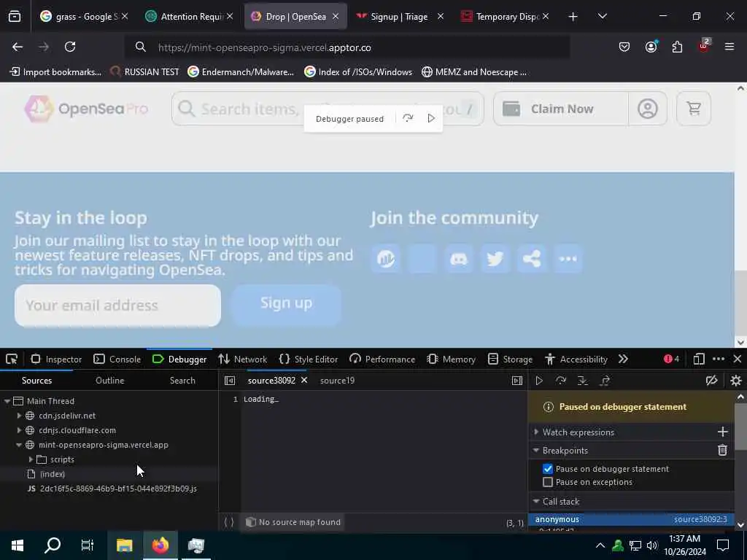
Task: Open the Pocket save icon
Action: click(624, 47)
